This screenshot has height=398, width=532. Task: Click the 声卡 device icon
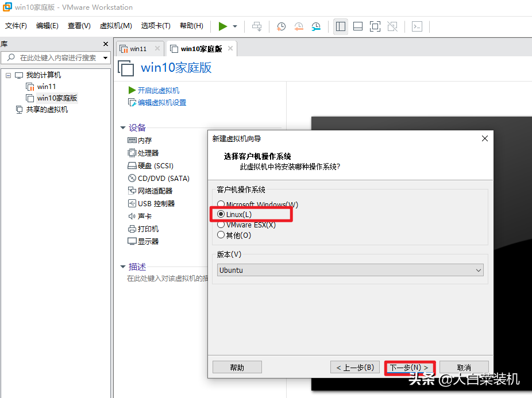tap(132, 216)
